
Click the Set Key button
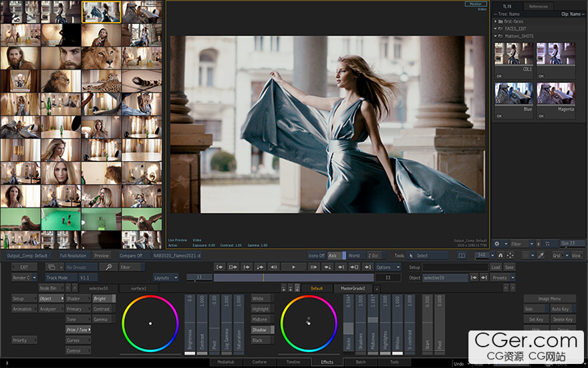(537, 320)
